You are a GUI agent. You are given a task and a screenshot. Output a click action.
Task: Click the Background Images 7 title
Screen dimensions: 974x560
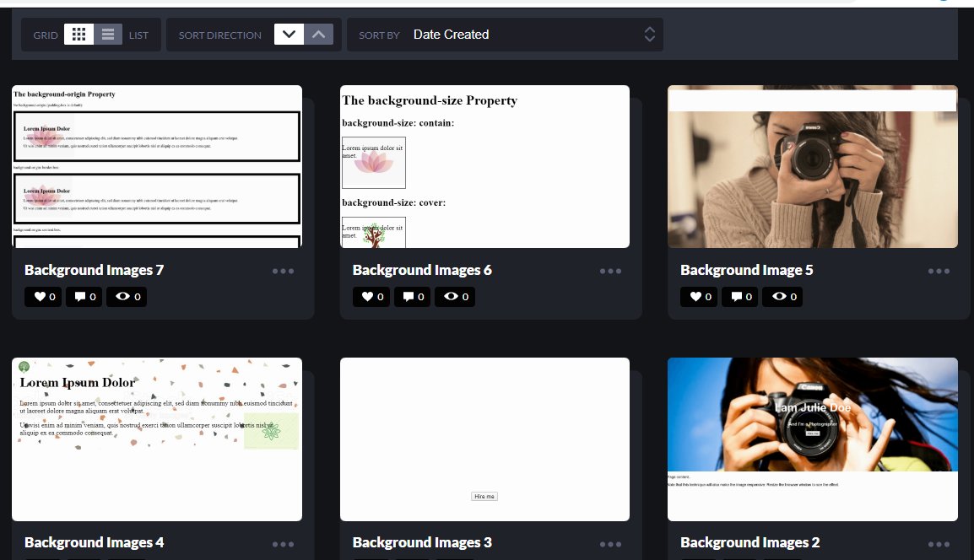click(94, 270)
